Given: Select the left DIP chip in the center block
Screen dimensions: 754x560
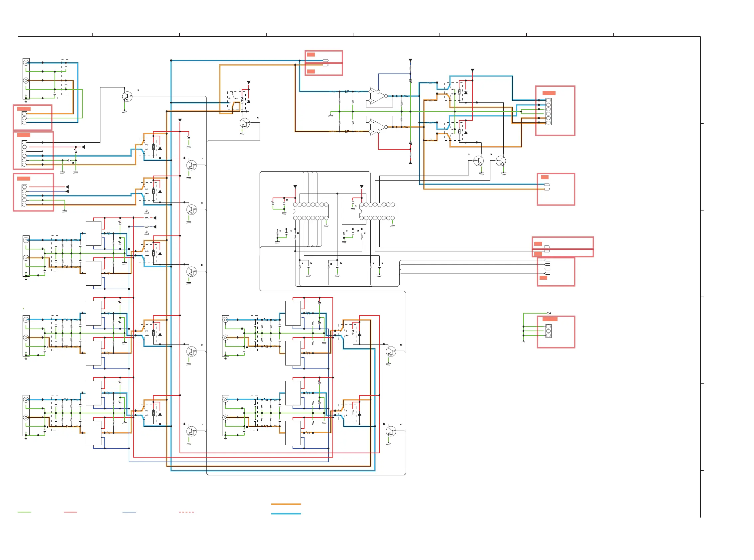Looking at the screenshot, I should tap(311, 211).
